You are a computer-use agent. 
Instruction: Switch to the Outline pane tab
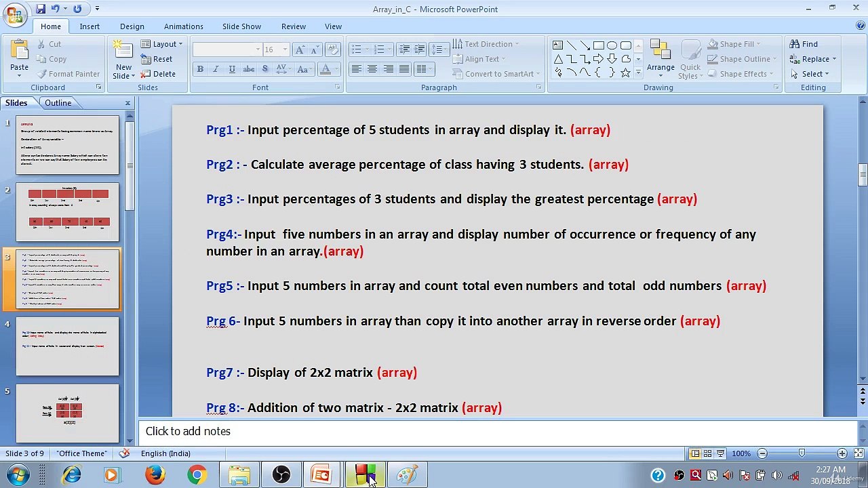click(x=58, y=103)
